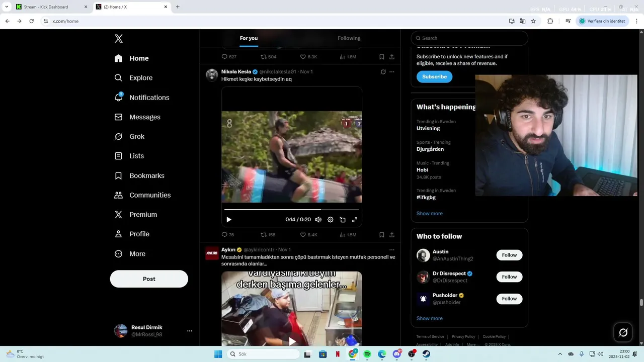Click the Post button
The image size is (644, 362).
[x=149, y=279]
